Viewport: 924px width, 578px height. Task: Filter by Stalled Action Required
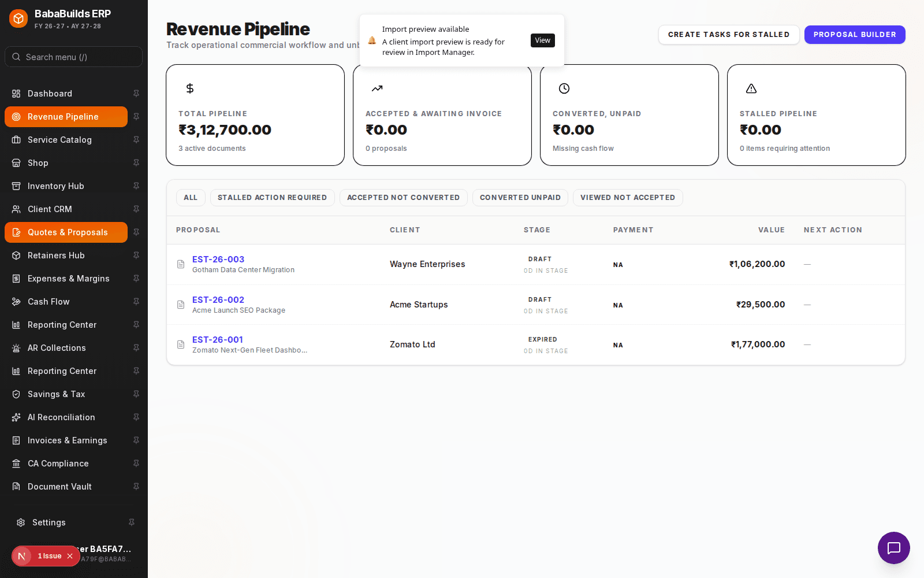tap(272, 198)
